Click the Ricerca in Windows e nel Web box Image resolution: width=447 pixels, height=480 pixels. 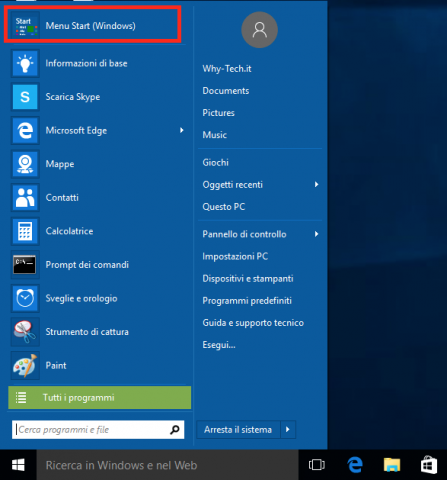coord(167,465)
